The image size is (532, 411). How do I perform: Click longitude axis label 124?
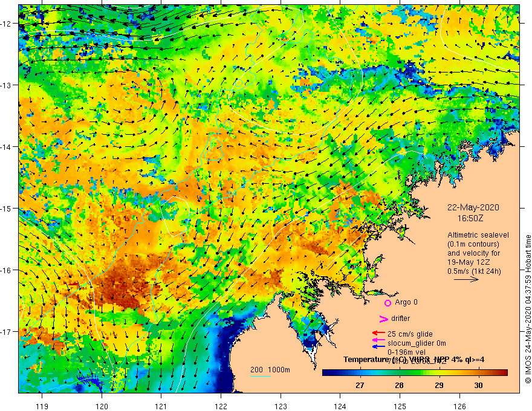pos(340,406)
